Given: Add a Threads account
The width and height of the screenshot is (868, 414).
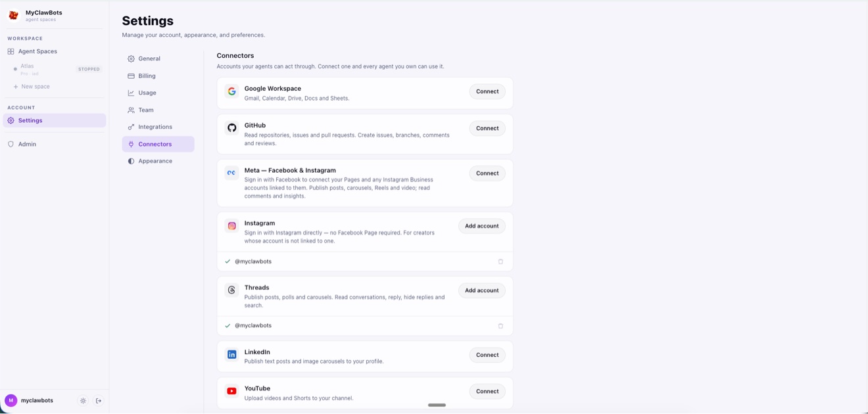Looking at the screenshot, I should [x=482, y=290].
